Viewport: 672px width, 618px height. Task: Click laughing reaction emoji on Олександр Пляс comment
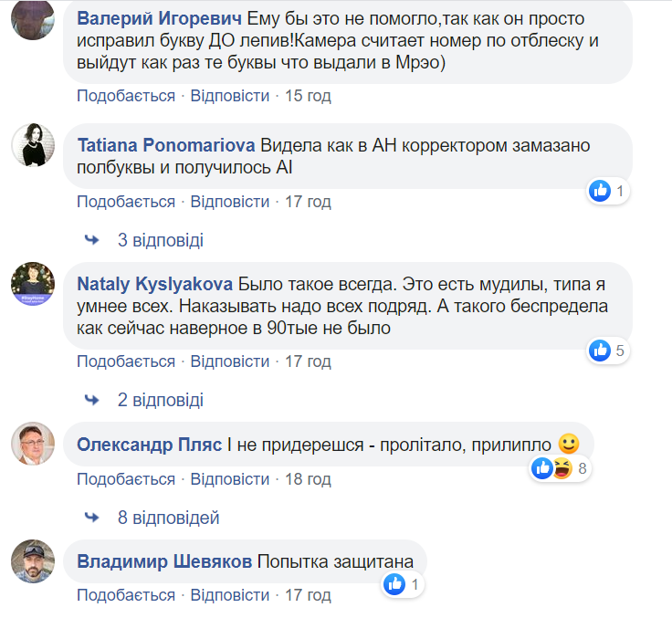click(561, 469)
